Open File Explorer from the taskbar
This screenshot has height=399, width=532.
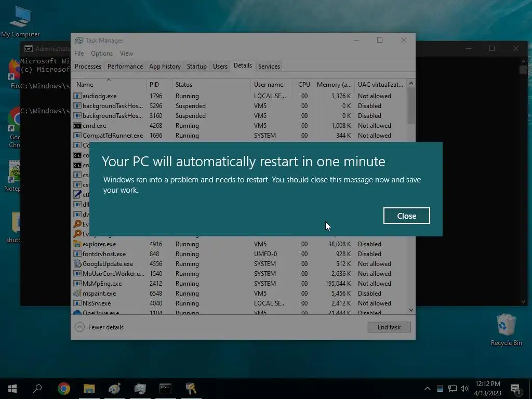89,389
